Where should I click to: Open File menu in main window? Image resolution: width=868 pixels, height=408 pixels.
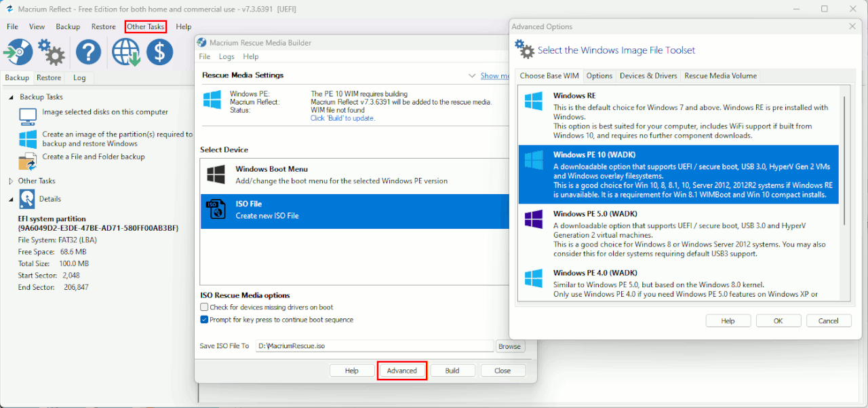[12, 26]
